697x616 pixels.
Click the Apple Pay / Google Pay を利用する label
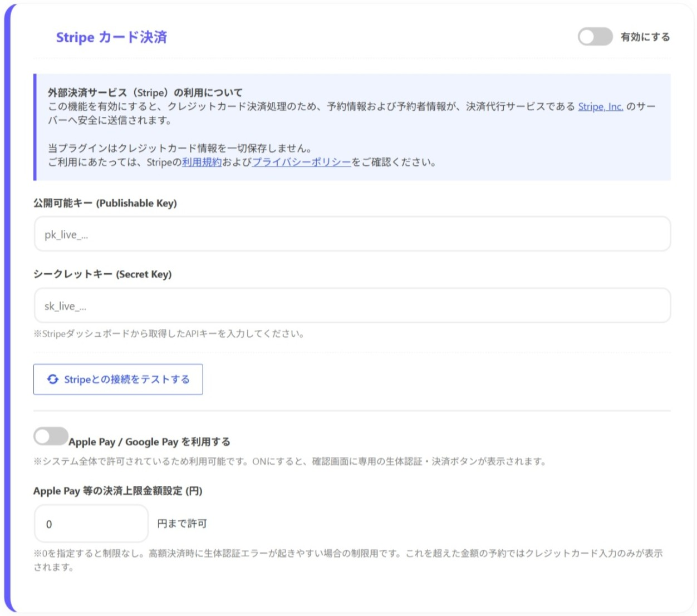point(149,442)
